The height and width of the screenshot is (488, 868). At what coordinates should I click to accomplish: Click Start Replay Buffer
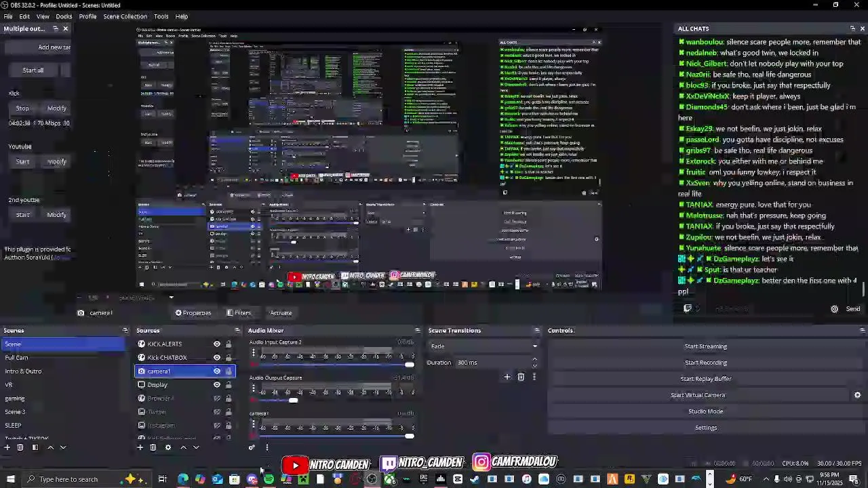[x=705, y=379]
